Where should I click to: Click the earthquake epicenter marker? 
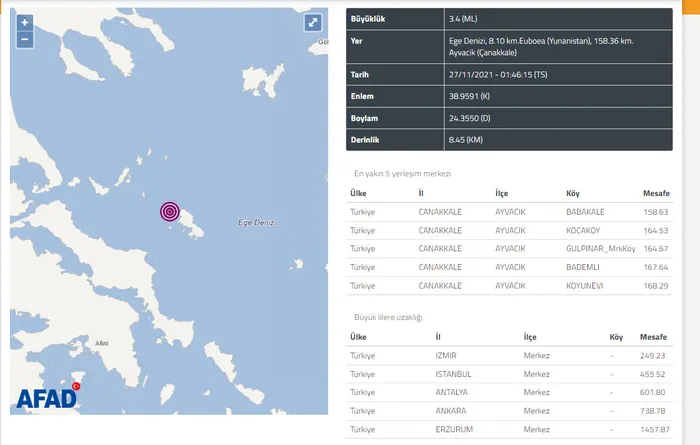[170, 211]
